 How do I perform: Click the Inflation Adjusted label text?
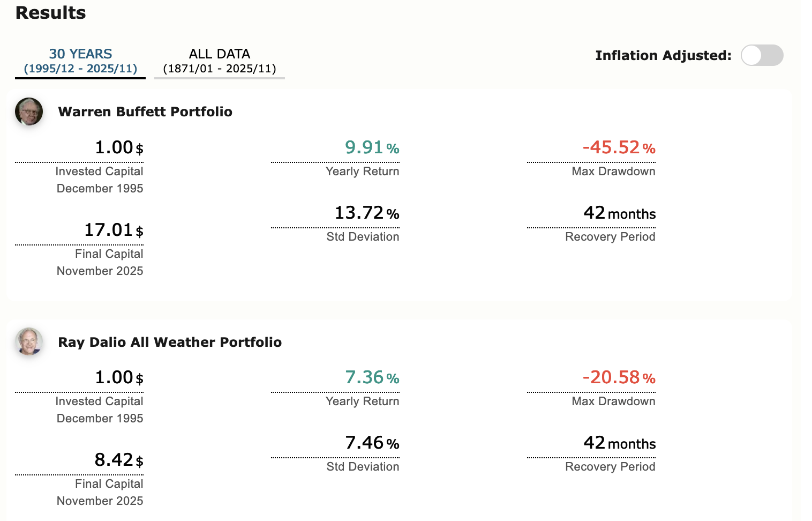663,55
